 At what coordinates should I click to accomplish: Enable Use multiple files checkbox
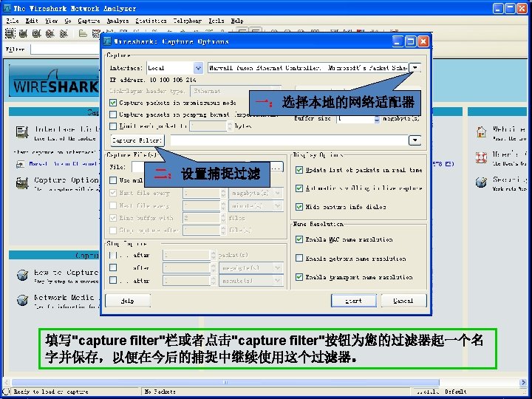pos(113,180)
